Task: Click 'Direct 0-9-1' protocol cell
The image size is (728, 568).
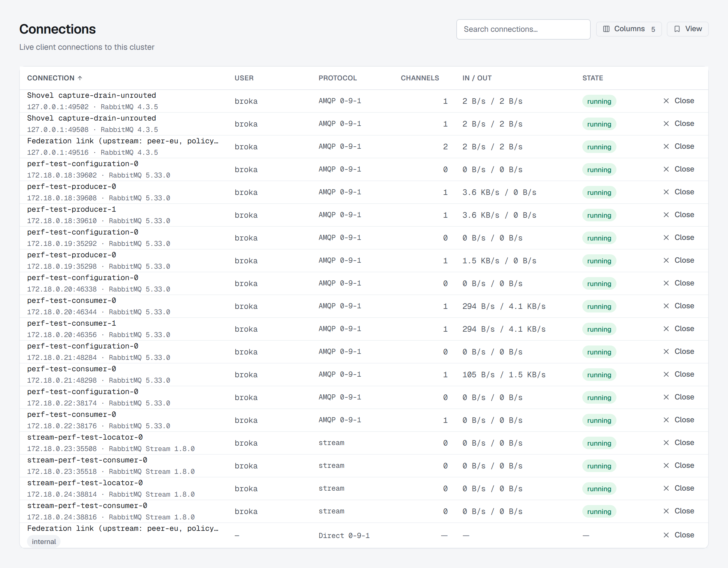Action: tap(344, 536)
